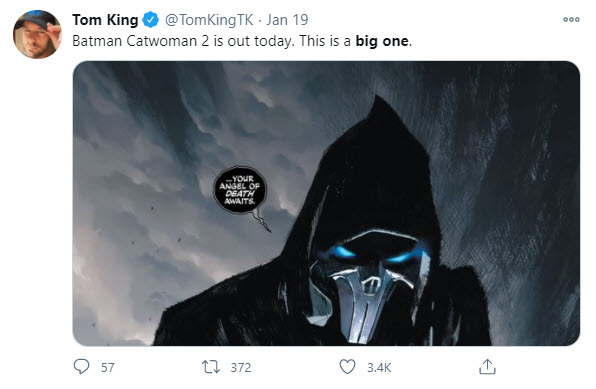596x389 pixels.
Task: Click the glowing blue eyes in the image
Action: [374, 254]
